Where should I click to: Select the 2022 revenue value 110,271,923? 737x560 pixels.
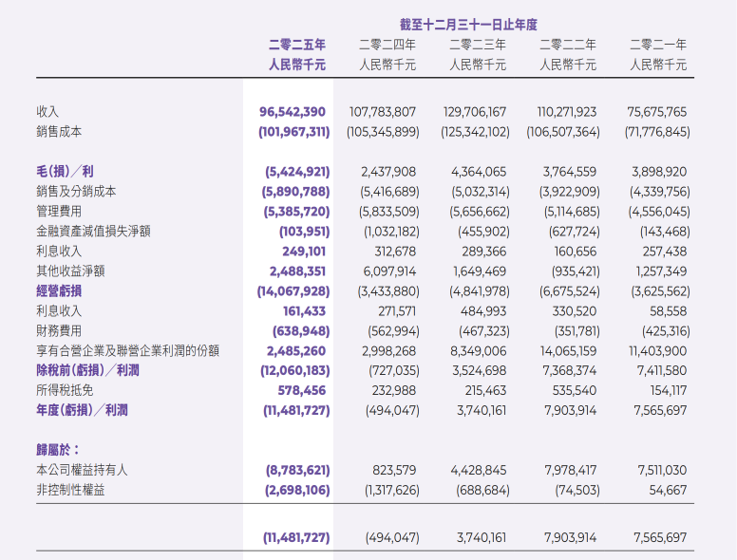566,112
